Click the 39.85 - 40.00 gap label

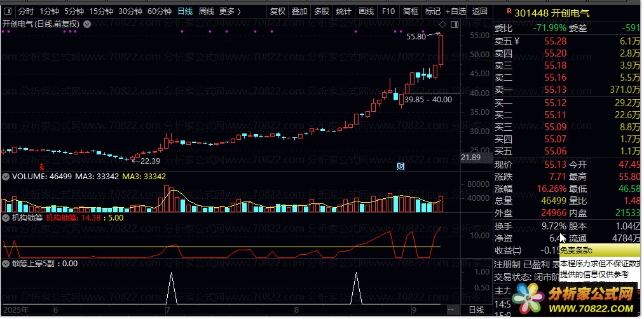tap(428, 99)
